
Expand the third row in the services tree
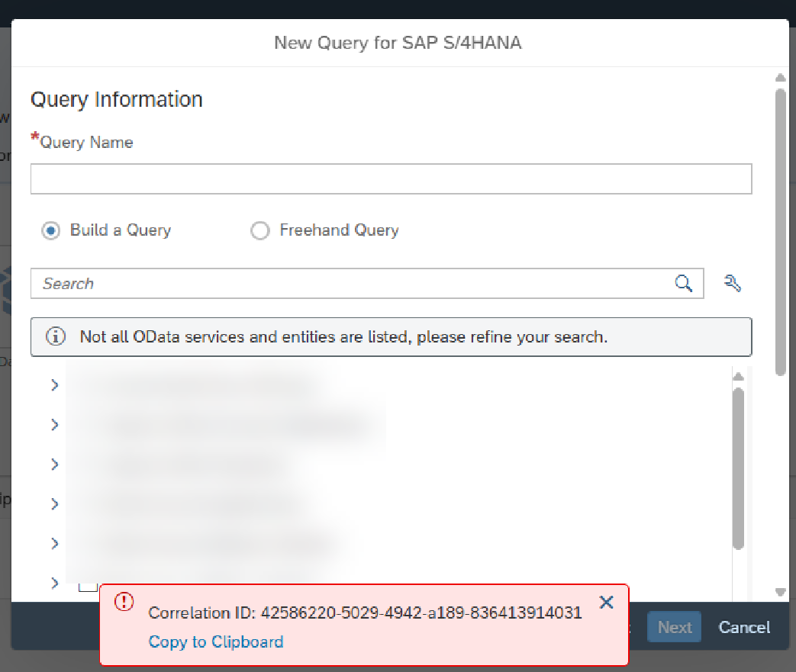pyautogui.click(x=55, y=465)
